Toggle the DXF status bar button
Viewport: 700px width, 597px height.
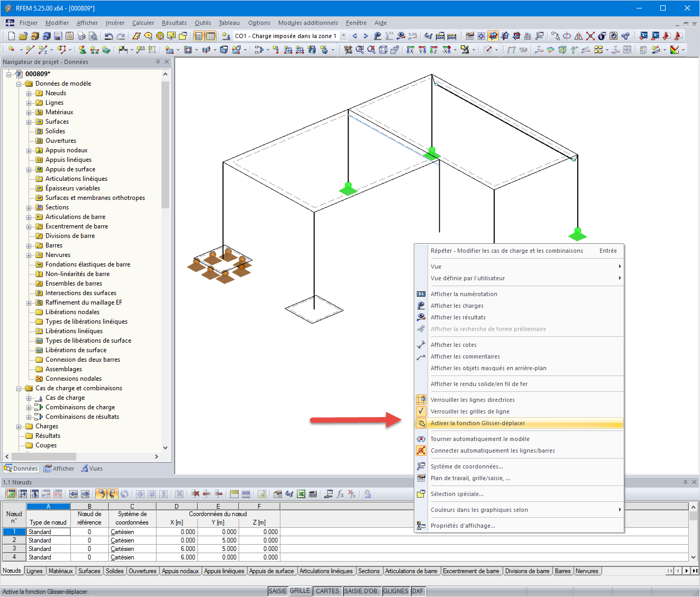coord(417,591)
